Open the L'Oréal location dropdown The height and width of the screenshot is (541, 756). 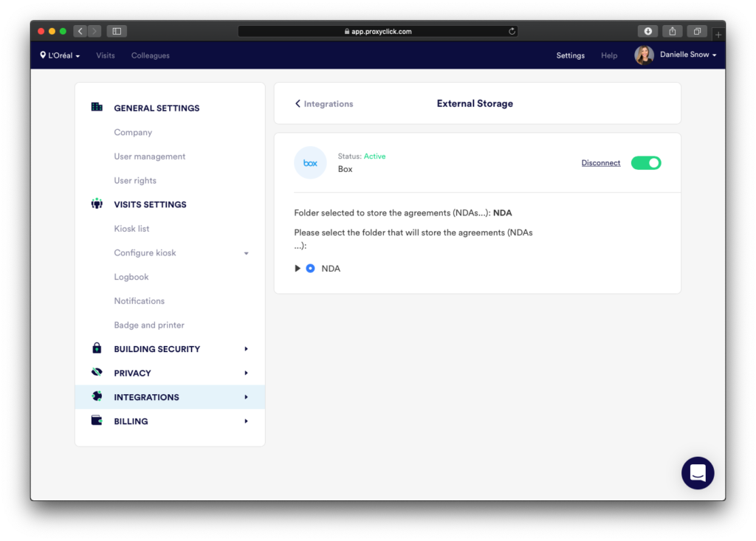(60, 55)
